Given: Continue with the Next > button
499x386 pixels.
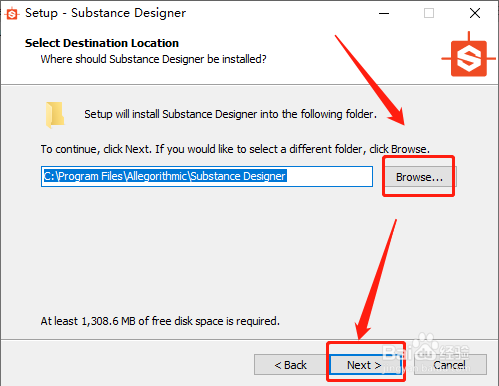Looking at the screenshot, I should point(365,365).
